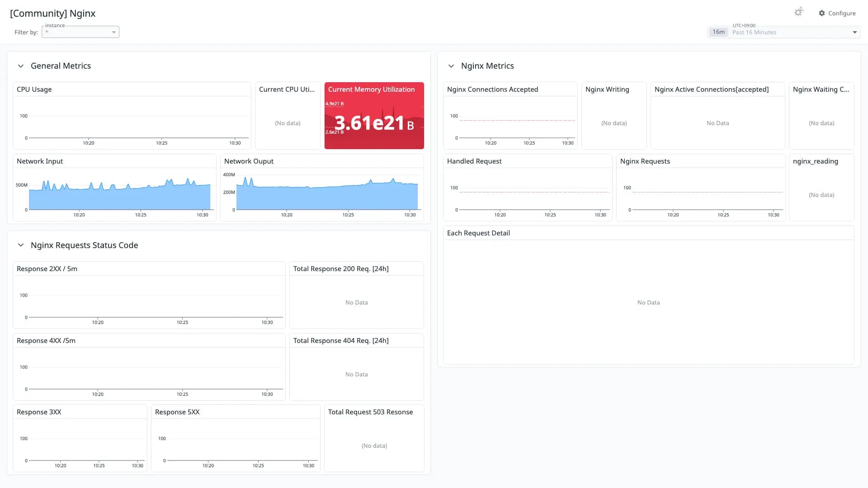Collapse the Nginx Metrics group chevron
The width and height of the screenshot is (868, 488).
coord(451,66)
